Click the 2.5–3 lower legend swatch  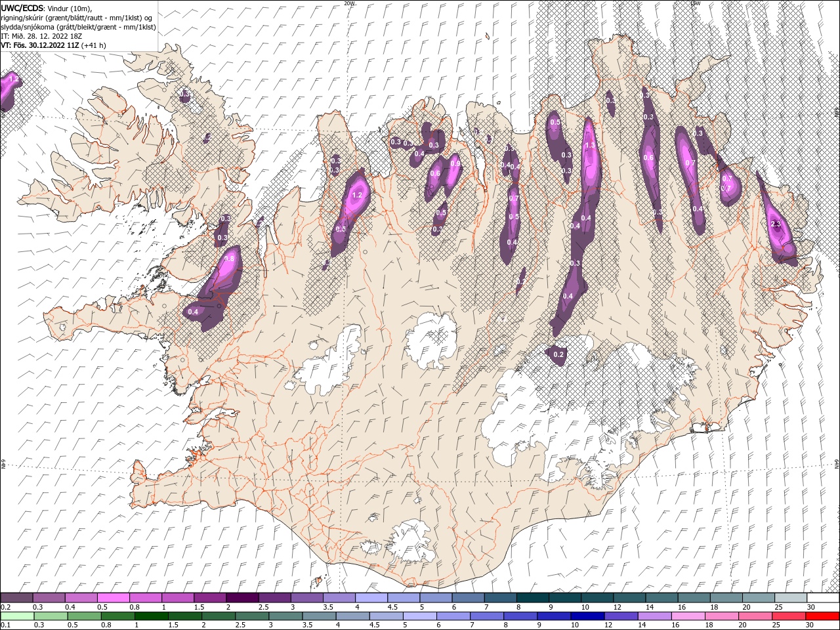[x=252, y=616]
